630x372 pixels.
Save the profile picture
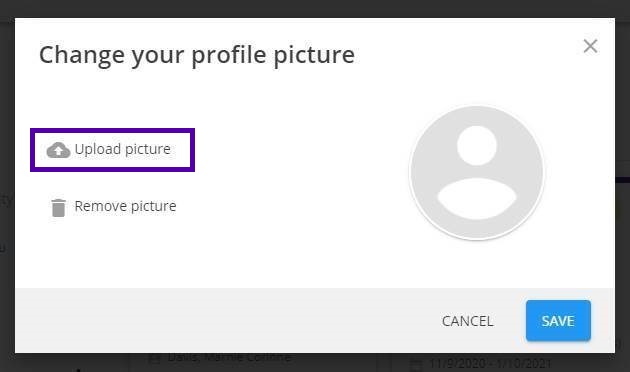pyautogui.click(x=558, y=321)
